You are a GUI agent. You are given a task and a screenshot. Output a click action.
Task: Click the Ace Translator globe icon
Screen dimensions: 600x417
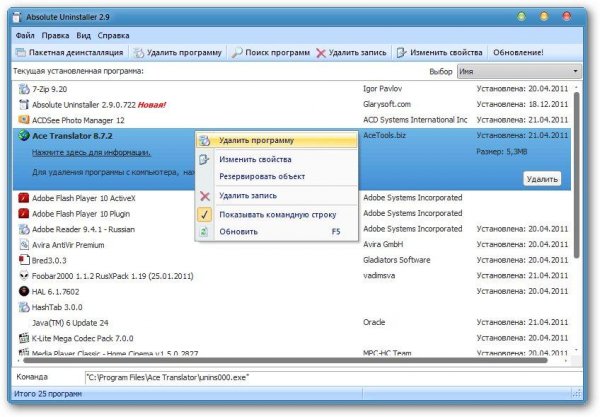click(24, 135)
